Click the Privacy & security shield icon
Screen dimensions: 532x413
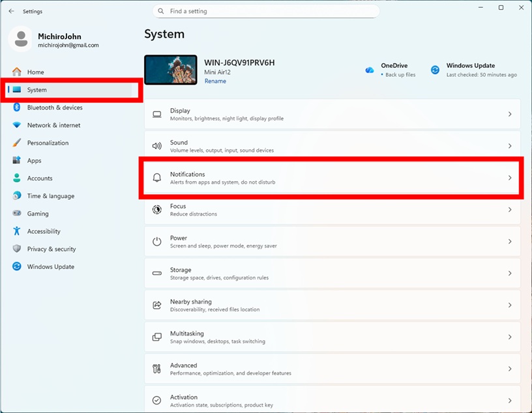point(17,249)
